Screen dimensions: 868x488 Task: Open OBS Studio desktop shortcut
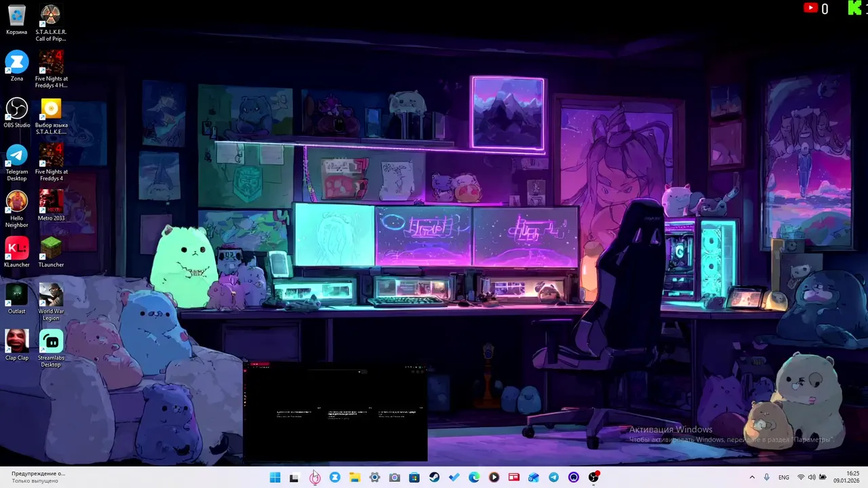click(16, 113)
